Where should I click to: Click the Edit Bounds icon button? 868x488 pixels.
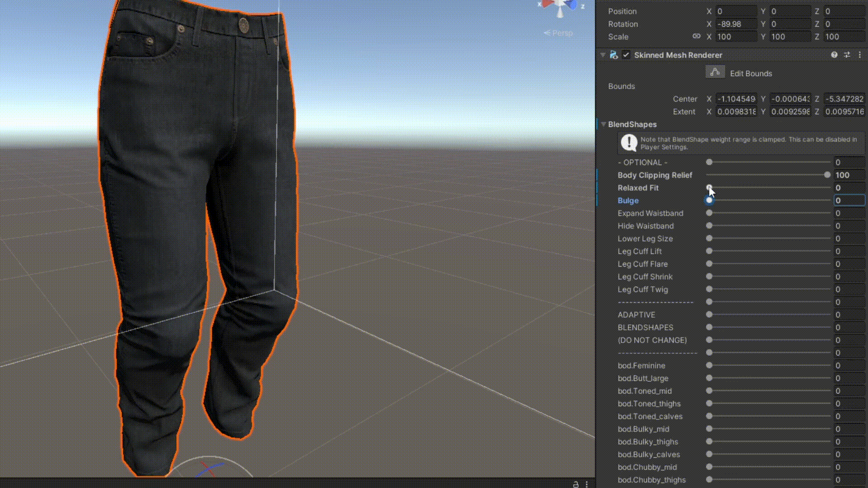click(x=715, y=72)
